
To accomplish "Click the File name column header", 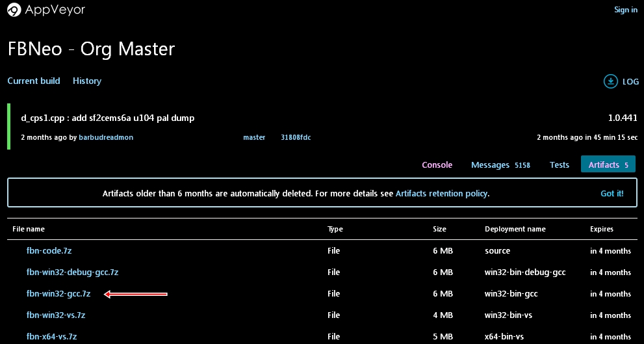I will coord(29,229).
